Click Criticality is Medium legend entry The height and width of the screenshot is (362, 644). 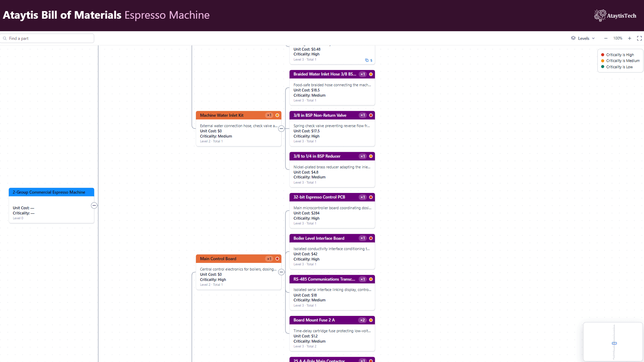pos(620,61)
